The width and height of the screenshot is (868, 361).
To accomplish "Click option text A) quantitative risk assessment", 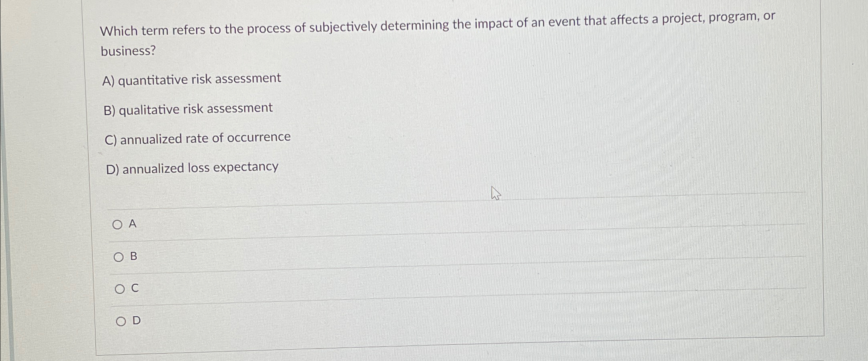I will pos(190,79).
